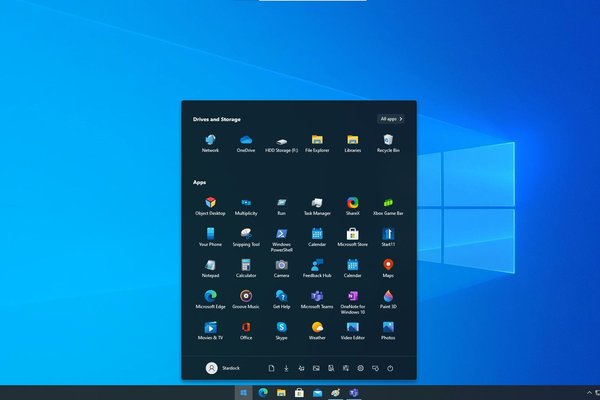600x400 pixels.
Task: Open Settings gear in Start menu footer
Action: pos(360,368)
